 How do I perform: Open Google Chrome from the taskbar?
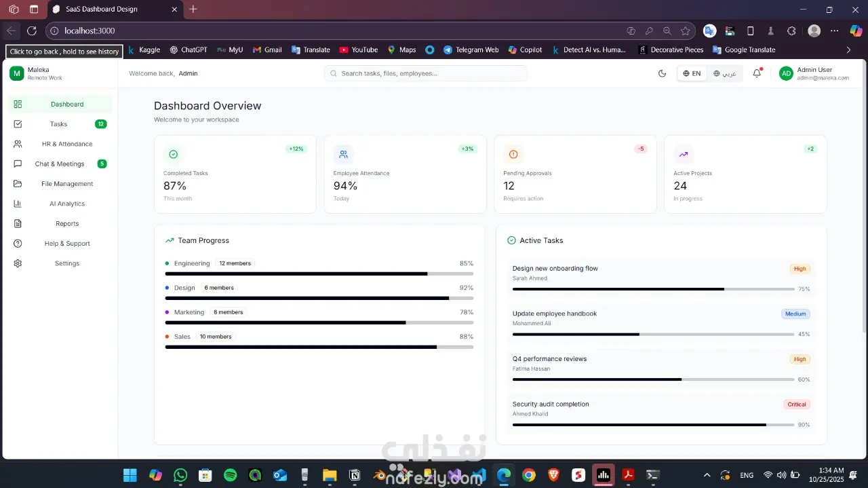pyautogui.click(x=529, y=475)
